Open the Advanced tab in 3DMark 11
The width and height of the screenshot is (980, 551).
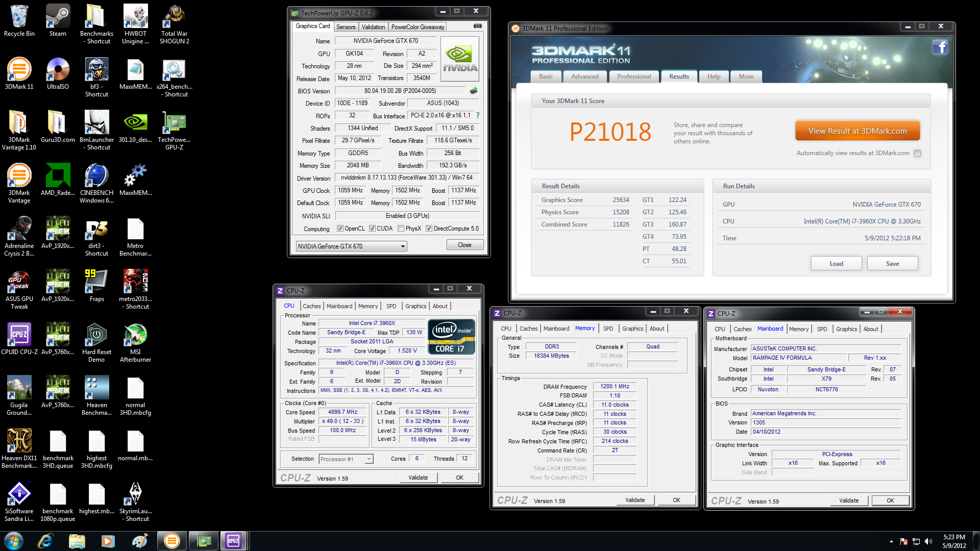[585, 77]
